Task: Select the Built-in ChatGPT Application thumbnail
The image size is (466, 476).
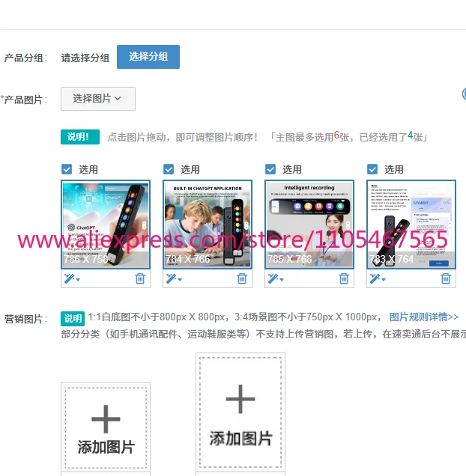Action: pos(208,225)
